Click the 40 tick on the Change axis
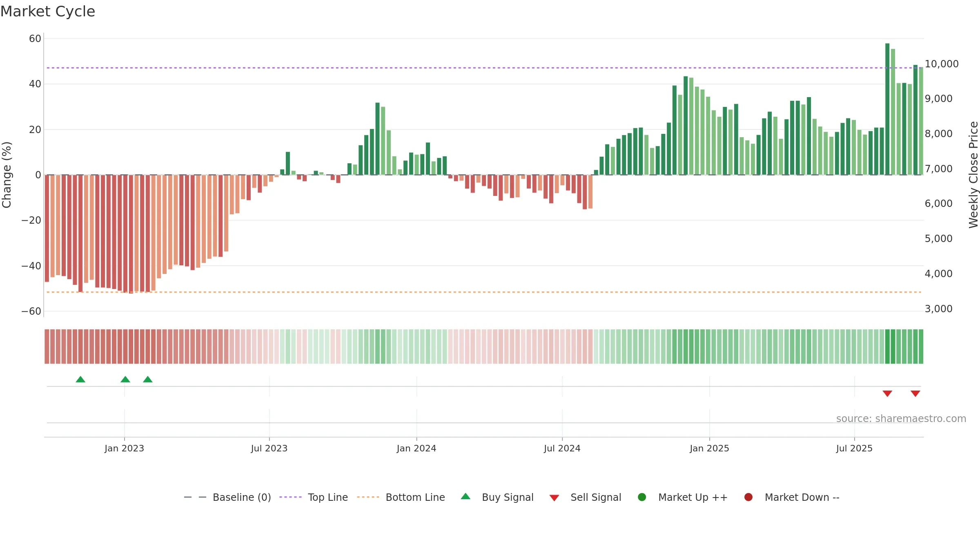 (35, 84)
